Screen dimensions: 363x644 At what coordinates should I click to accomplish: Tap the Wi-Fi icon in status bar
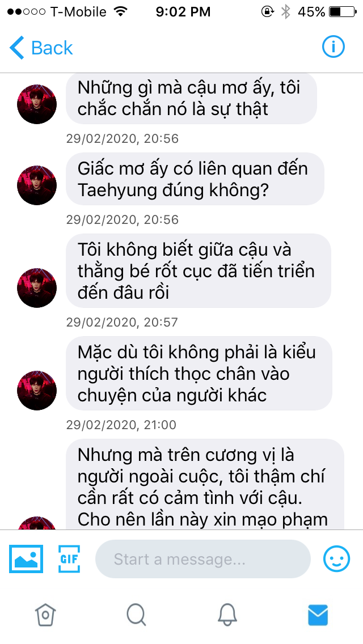point(120,11)
